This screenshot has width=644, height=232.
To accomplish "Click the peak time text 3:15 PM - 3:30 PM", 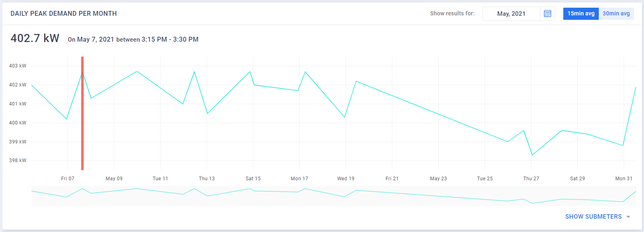I will coord(170,40).
